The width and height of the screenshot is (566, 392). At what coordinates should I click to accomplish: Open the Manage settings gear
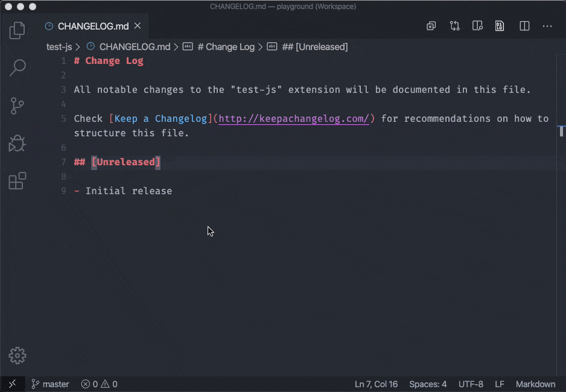tap(17, 356)
